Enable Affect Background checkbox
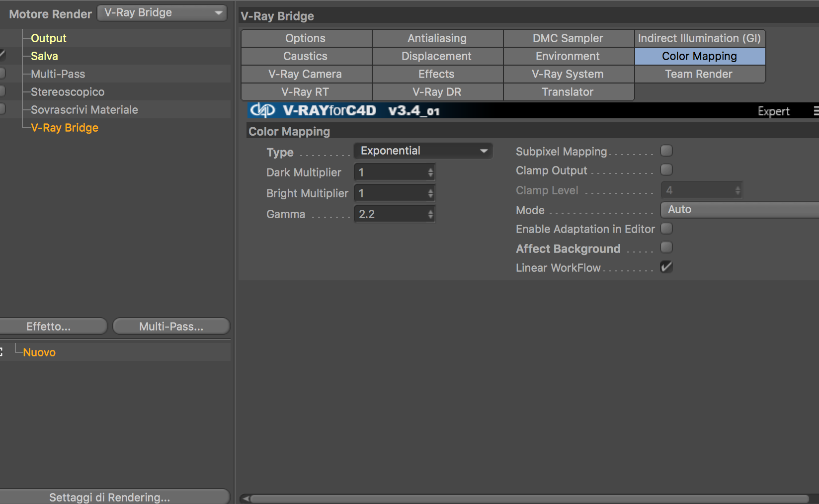The image size is (819, 504). [666, 247]
